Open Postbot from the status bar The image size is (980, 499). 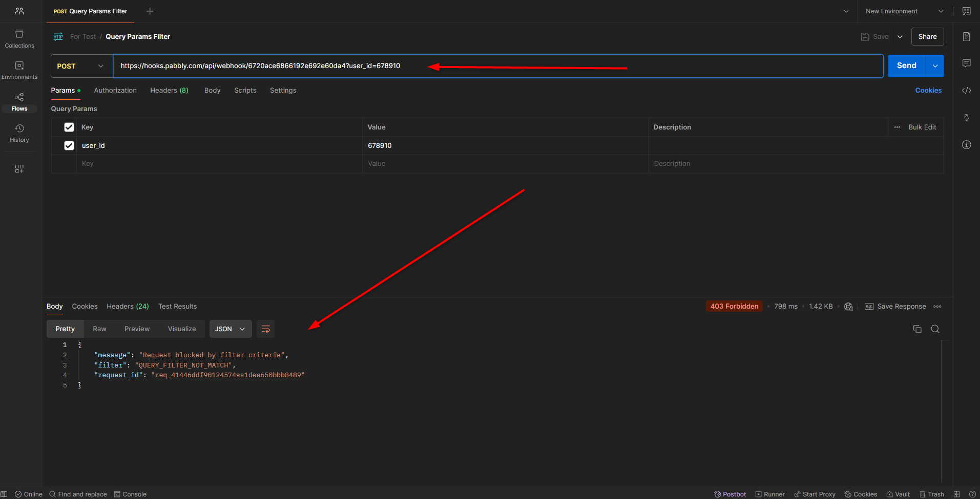click(730, 494)
